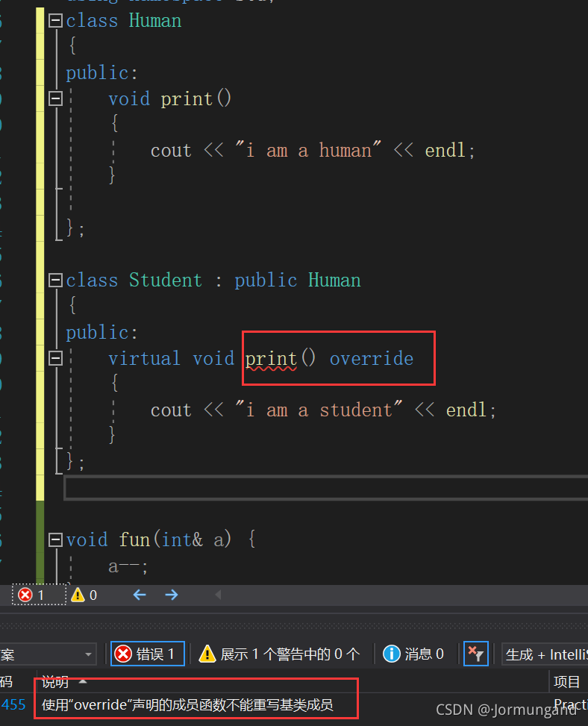Collapse the void fun function block
The height and width of the screenshot is (726, 588).
(x=55, y=540)
